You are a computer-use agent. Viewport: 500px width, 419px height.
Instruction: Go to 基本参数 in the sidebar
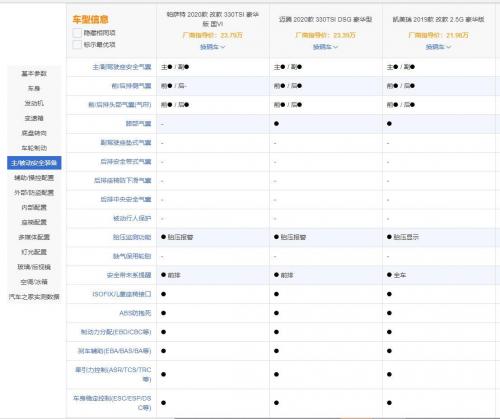34,73
